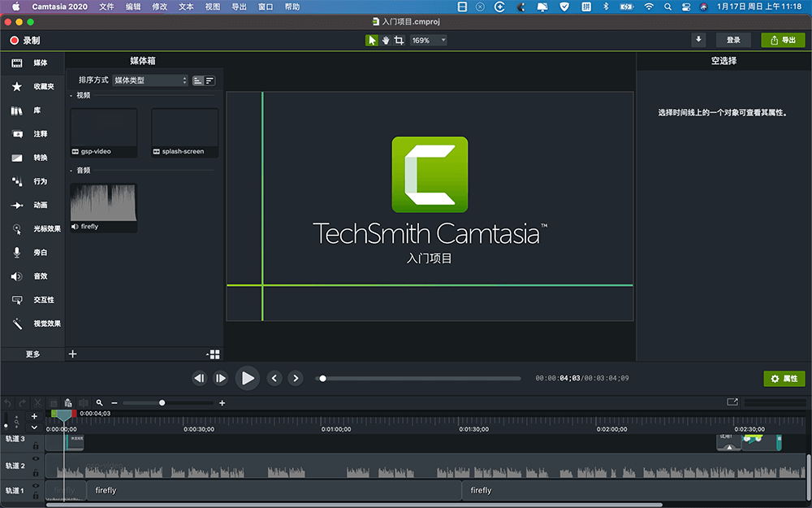Toggle visibility eye on 轨道 2
Image resolution: width=812 pixels, height=508 pixels.
36,458
